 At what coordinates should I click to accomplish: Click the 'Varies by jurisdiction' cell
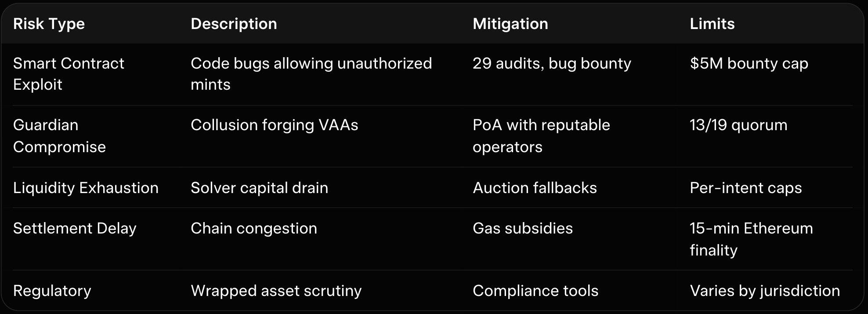pos(764,291)
